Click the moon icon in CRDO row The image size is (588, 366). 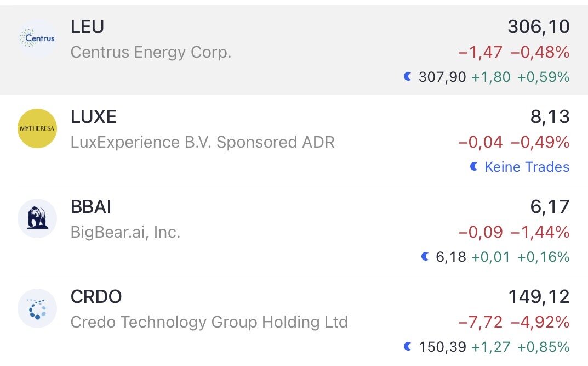point(407,347)
